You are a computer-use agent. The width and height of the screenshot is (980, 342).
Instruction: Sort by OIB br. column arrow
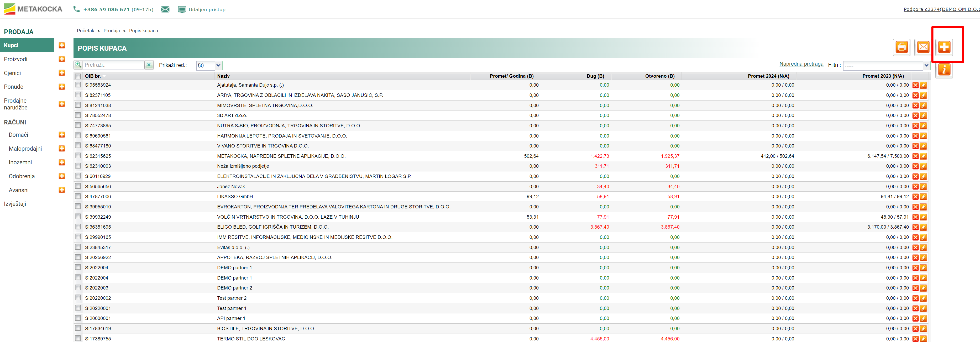coord(104,76)
